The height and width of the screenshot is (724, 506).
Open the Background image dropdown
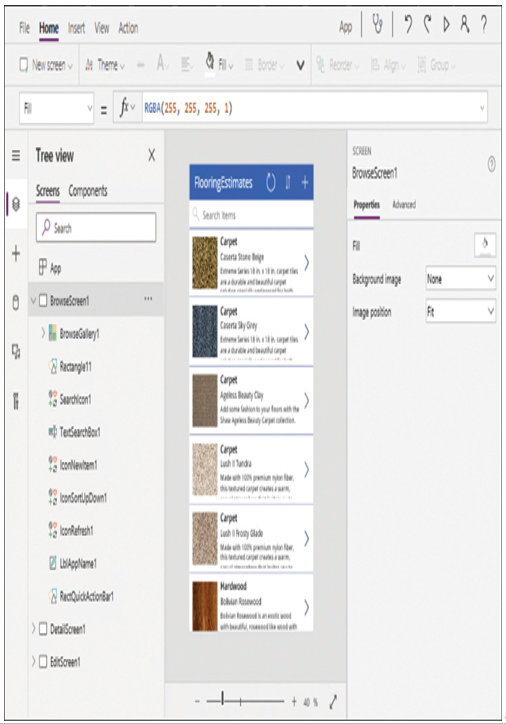pos(461,278)
